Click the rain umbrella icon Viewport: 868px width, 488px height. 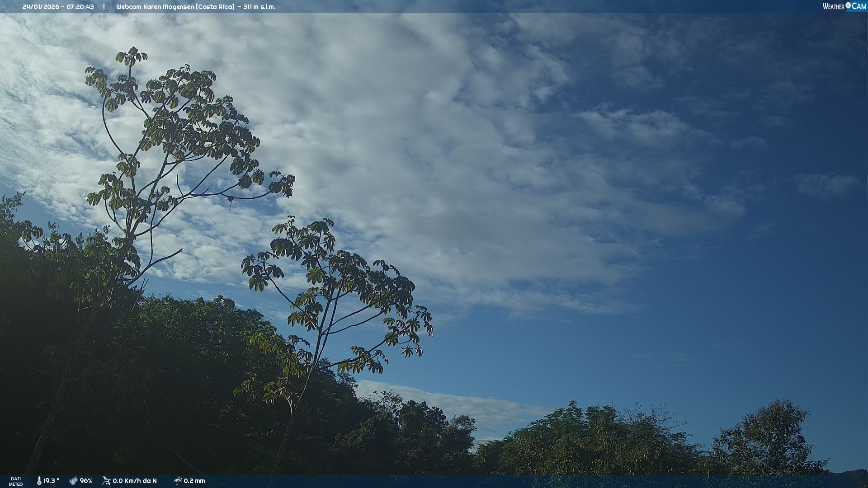click(x=178, y=481)
